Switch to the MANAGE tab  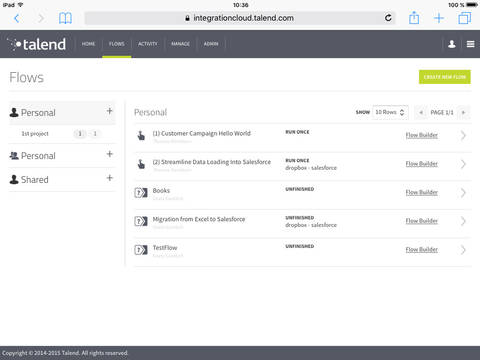(x=180, y=44)
